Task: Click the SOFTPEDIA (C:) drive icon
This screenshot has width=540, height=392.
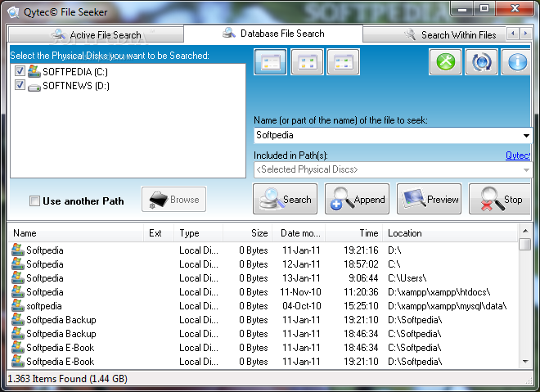Action: click(x=34, y=71)
